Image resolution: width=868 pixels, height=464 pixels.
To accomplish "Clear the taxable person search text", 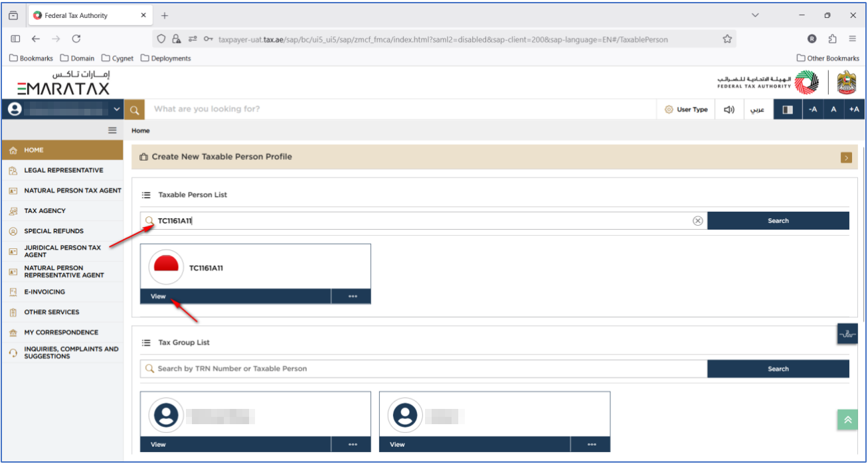I will 697,221.
